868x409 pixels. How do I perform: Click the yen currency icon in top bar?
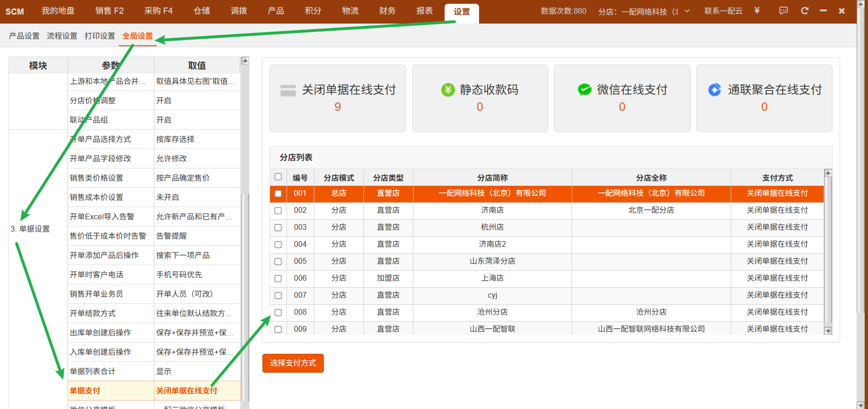click(x=757, y=11)
